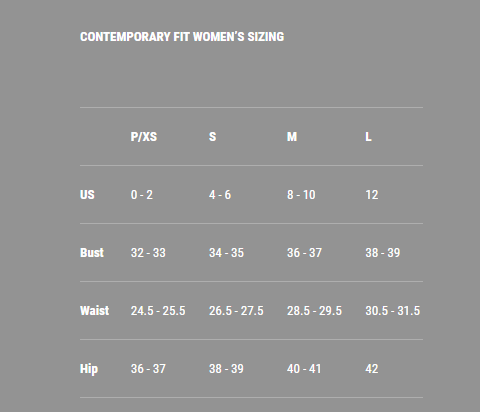Viewport: 480px width, 412px height.
Task: Select the L size column header
Action: 368,137
